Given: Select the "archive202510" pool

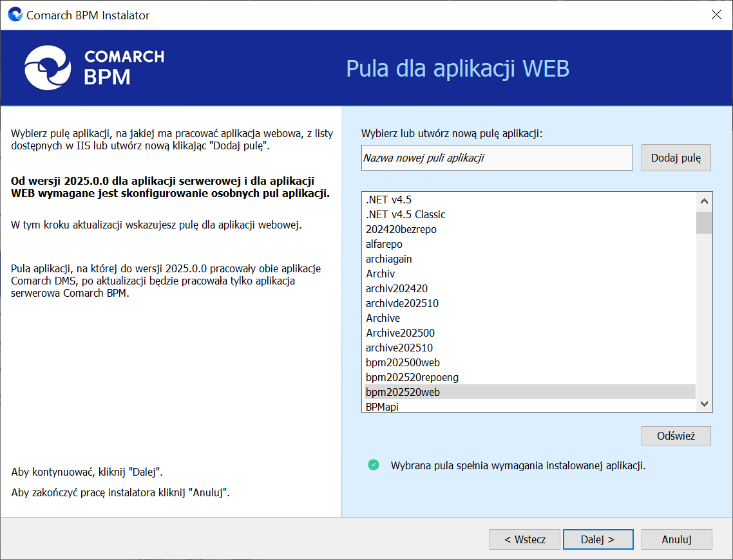Looking at the screenshot, I should [x=529, y=348].
